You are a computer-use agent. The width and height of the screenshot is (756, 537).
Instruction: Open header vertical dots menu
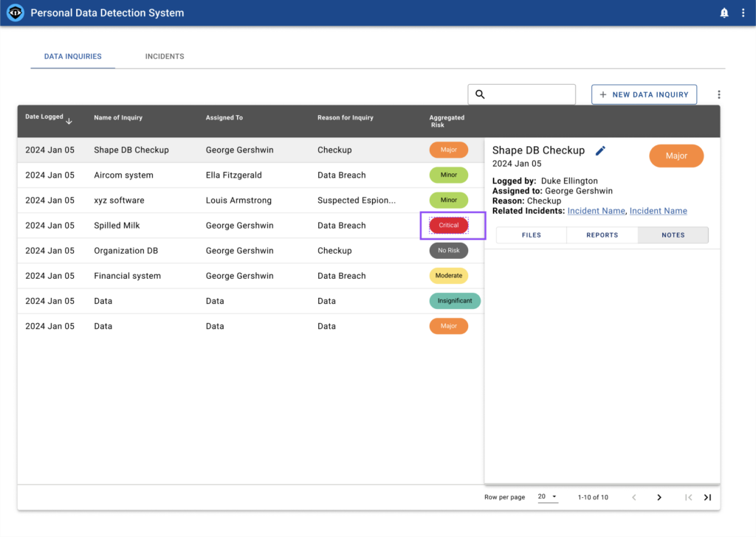[x=743, y=13]
